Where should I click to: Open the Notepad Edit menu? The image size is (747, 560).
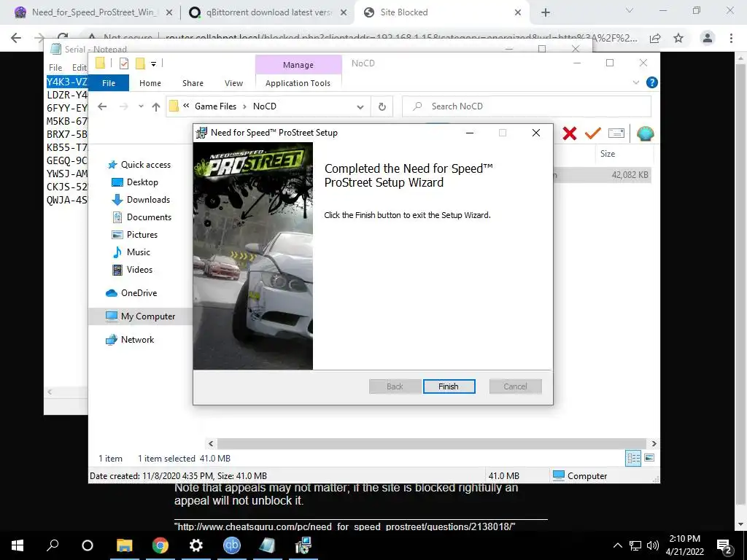click(79, 68)
